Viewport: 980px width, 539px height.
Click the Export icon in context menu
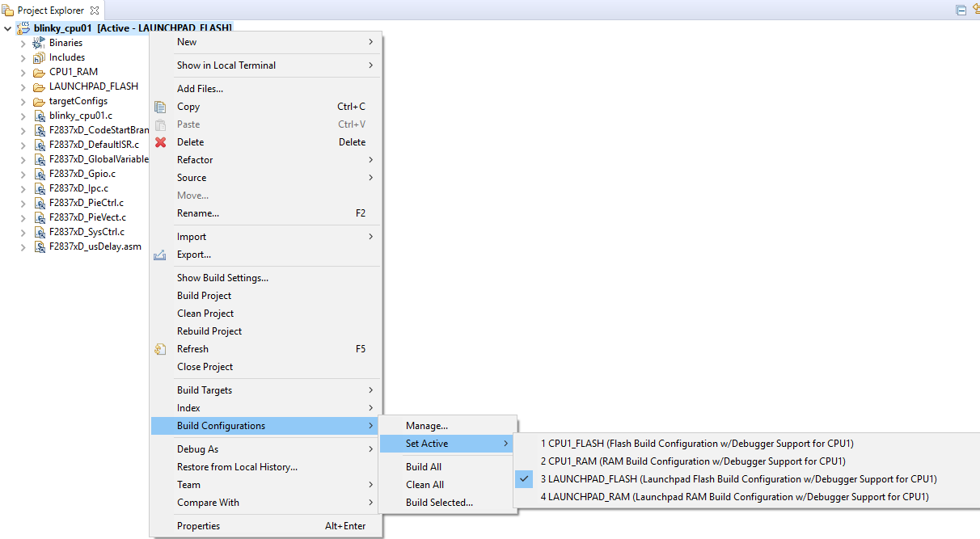click(x=159, y=254)
